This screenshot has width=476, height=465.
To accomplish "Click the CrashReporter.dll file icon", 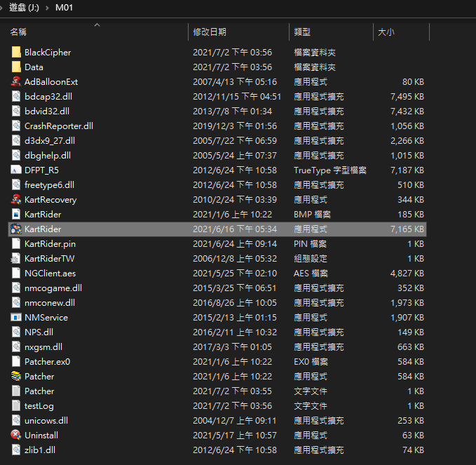I will pyautogui.click(x=16, y=126).
